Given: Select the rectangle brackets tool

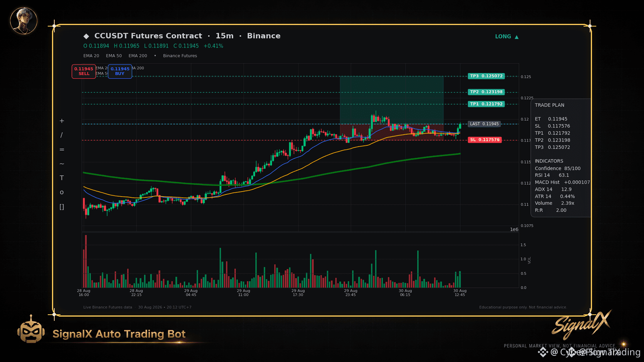Looking at the screenshot, I should click(x=62, y=207).
